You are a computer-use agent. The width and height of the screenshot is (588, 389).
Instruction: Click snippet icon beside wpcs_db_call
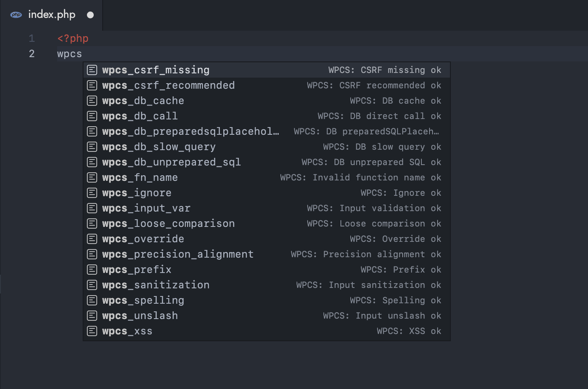pos(92,116)
